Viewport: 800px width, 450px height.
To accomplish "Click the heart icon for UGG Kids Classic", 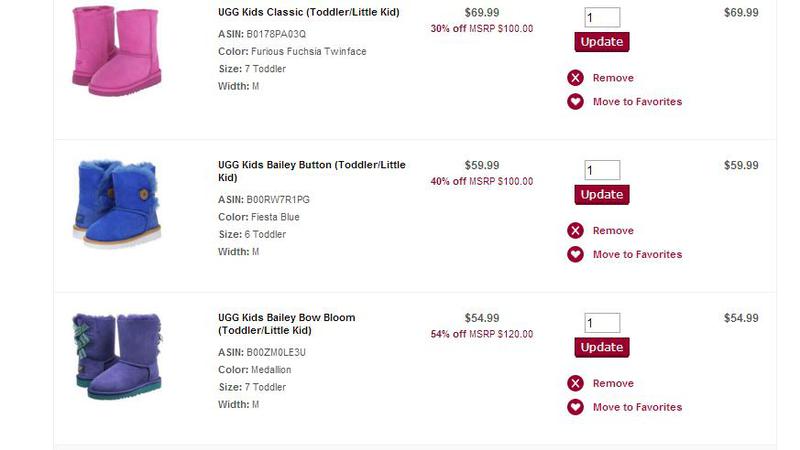I will point(575,102).
